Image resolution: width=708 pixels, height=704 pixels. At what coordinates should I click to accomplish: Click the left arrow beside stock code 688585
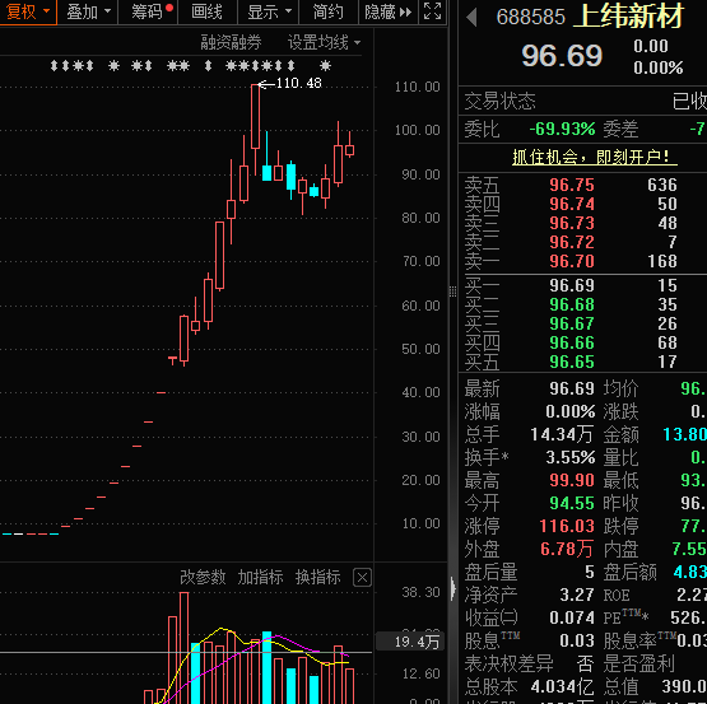tap(473, 18)
